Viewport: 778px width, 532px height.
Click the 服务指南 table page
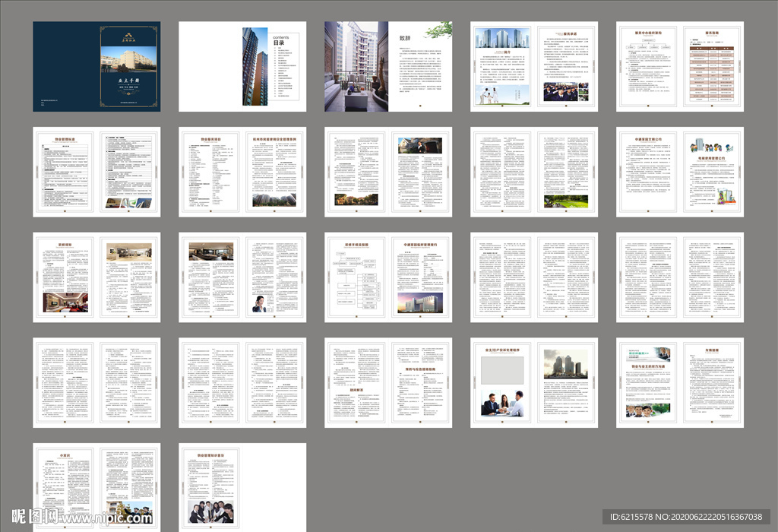tap(712, 66)
